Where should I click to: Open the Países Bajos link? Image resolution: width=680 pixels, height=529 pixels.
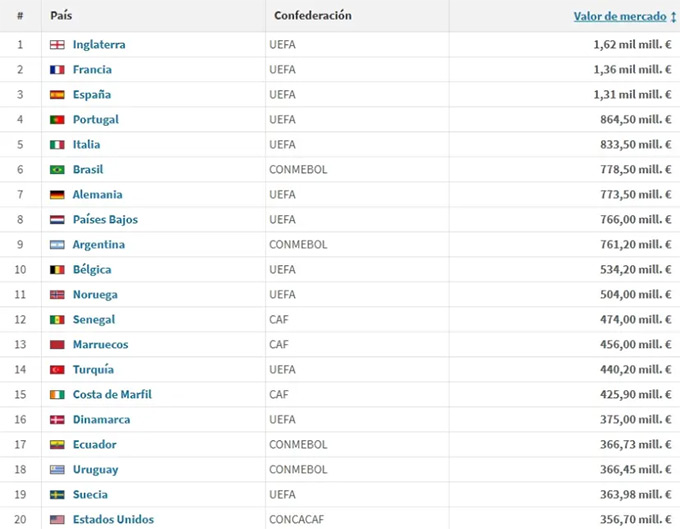tap(105, 220)
